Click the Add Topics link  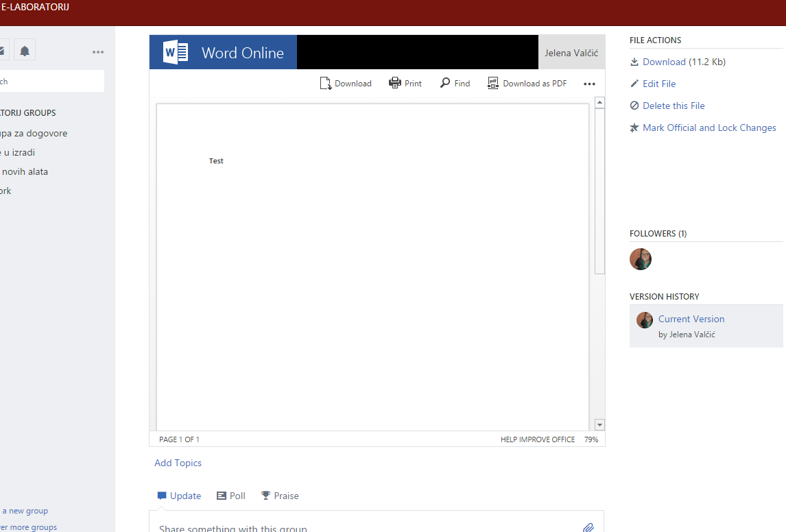pyautogui.click(x=178, y=463)
